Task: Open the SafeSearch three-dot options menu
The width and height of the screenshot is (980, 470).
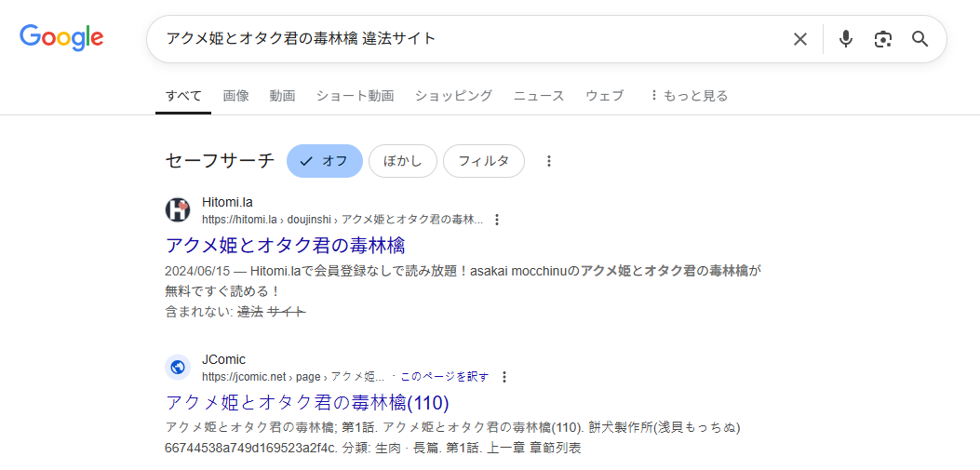Action: click(x=549, y=161)
